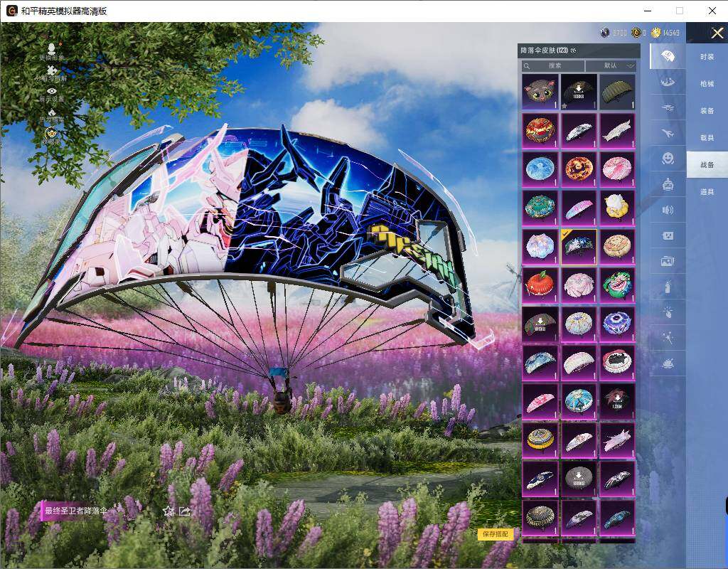Expand the 默认 sort dropdown
The height and width of the screenshot is (569, 728).
[610, 65]
